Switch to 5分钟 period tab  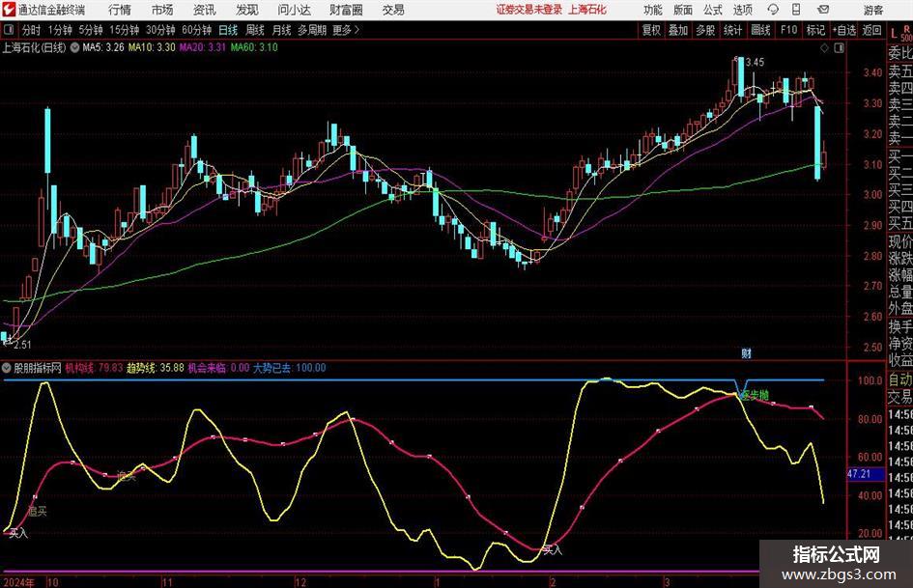(90, 30)
